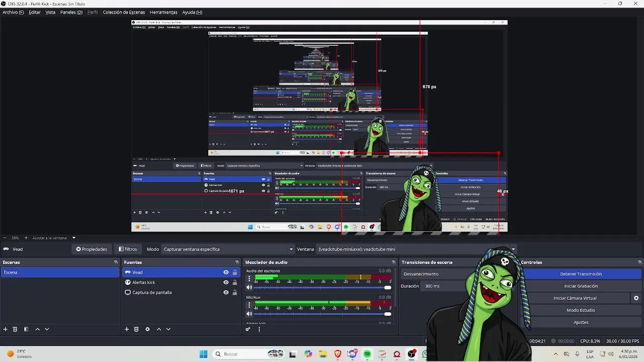Click Iniciar Cámara Virtual button
The image size is (644, 362).
(575, 298)
